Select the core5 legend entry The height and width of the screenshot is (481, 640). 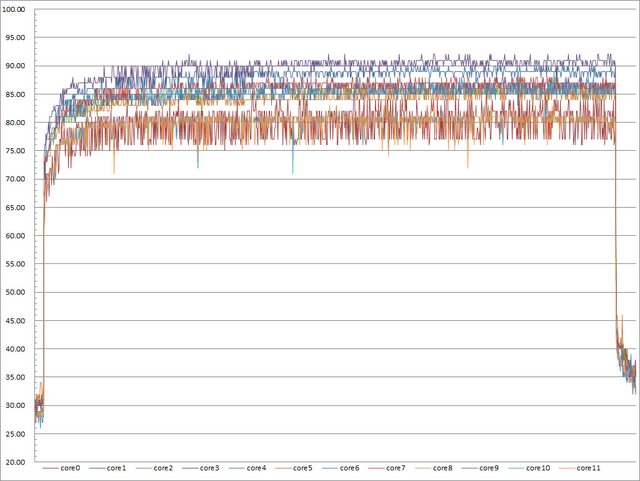[x=303, y=468]
